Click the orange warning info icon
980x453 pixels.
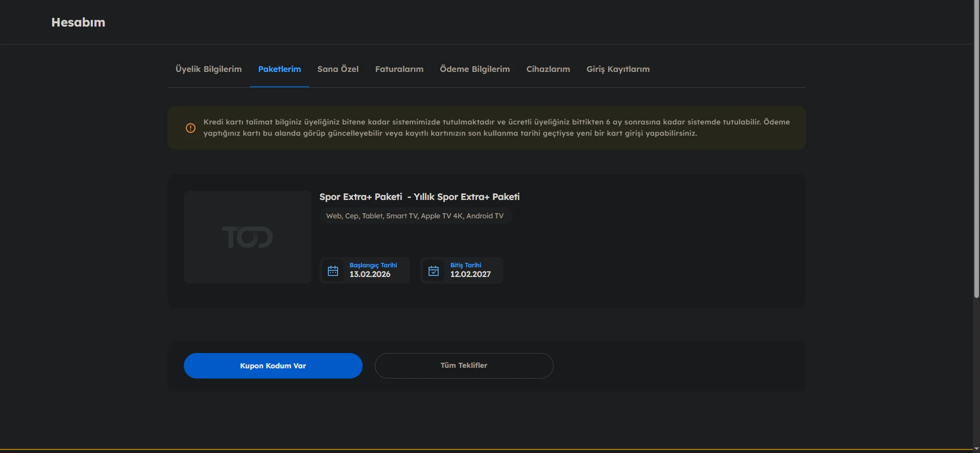pos(190,128)
